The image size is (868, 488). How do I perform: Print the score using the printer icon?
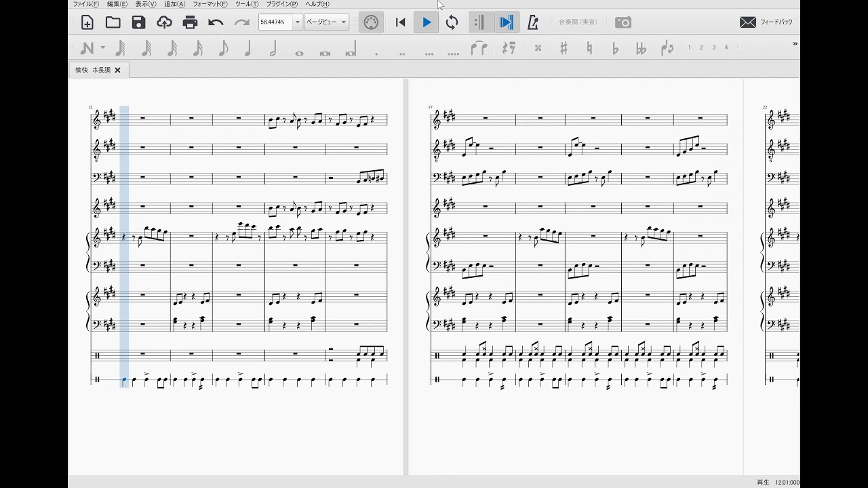[x=191, y=22]
